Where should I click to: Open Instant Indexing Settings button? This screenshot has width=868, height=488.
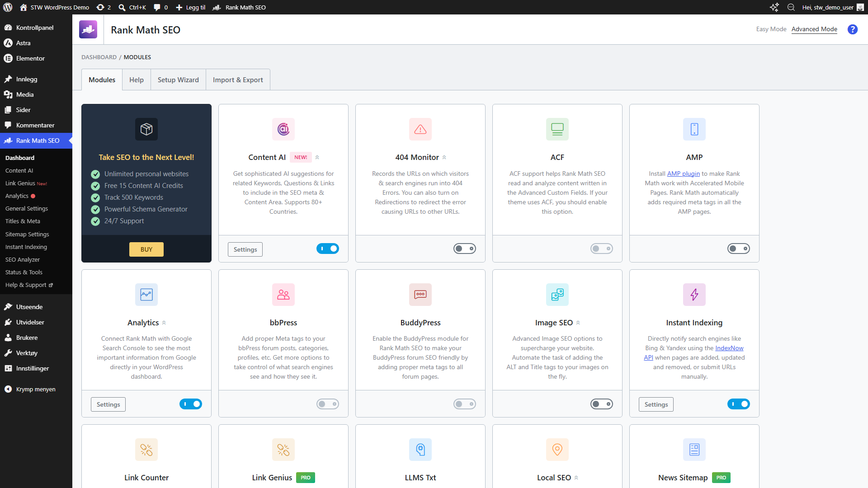point(656,404)
